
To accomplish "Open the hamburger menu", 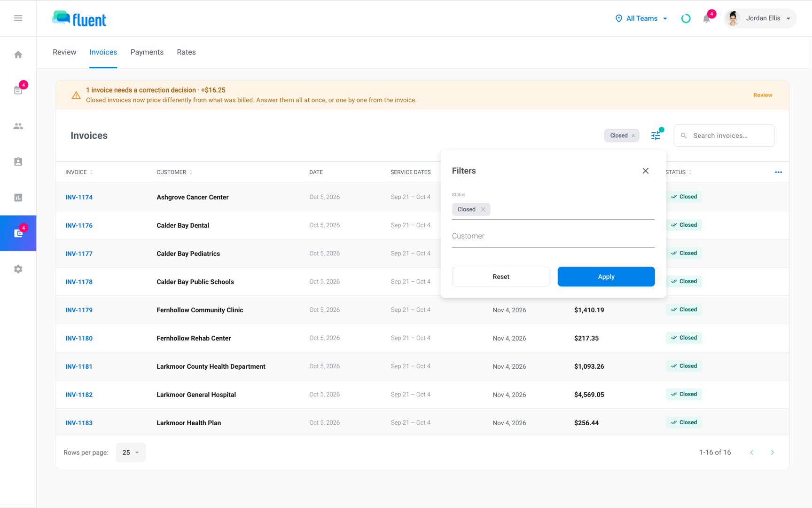I will click(x=18, y=18).
